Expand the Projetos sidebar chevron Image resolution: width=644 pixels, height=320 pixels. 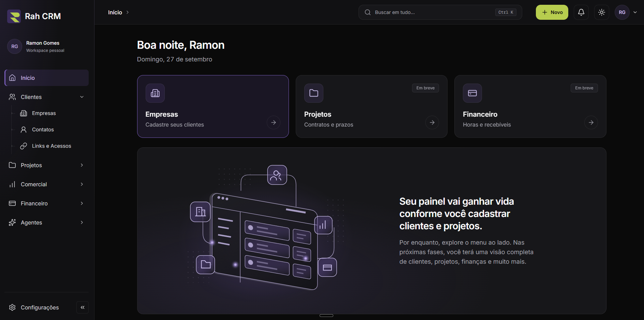tap(82, 165)
